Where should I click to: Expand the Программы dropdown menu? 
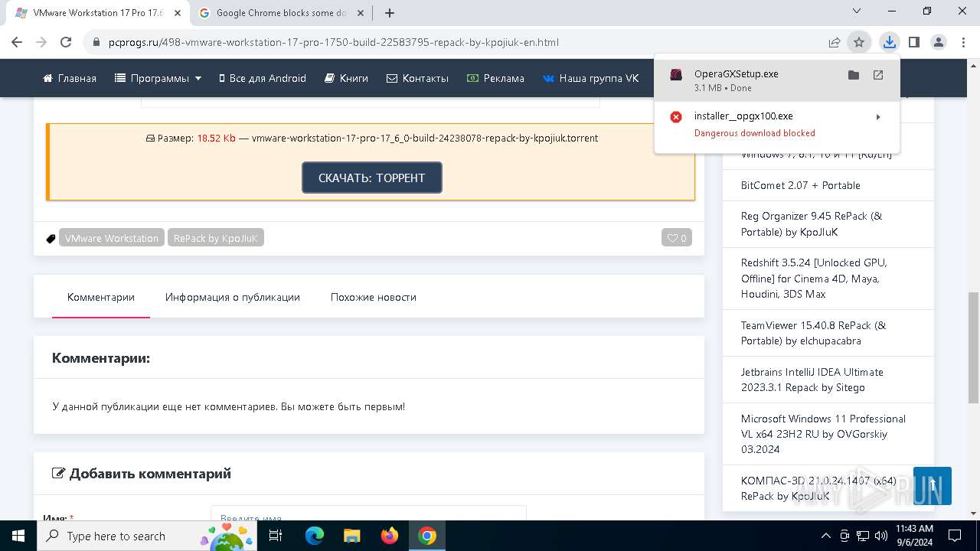click(x=158, y=78)
